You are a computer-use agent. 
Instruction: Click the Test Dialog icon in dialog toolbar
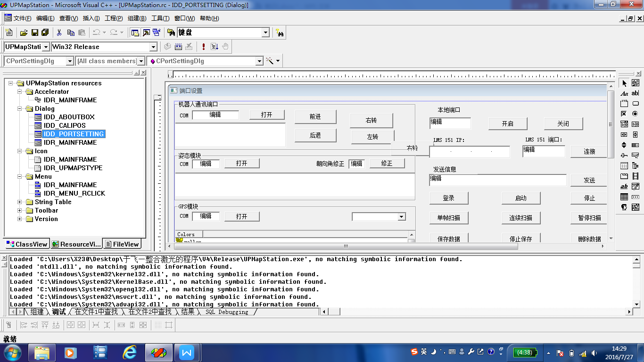pyautogui.click(x=8, y=325)
